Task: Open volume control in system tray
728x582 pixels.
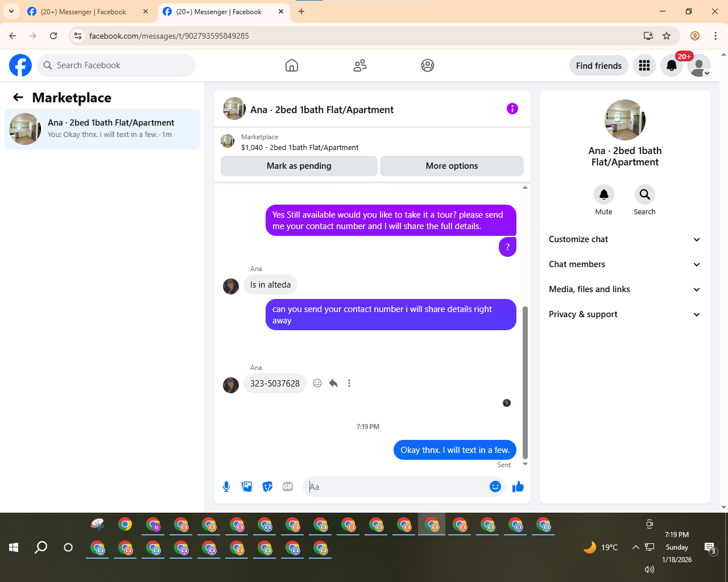Action: pyautogui.click(x=649, y=569)
